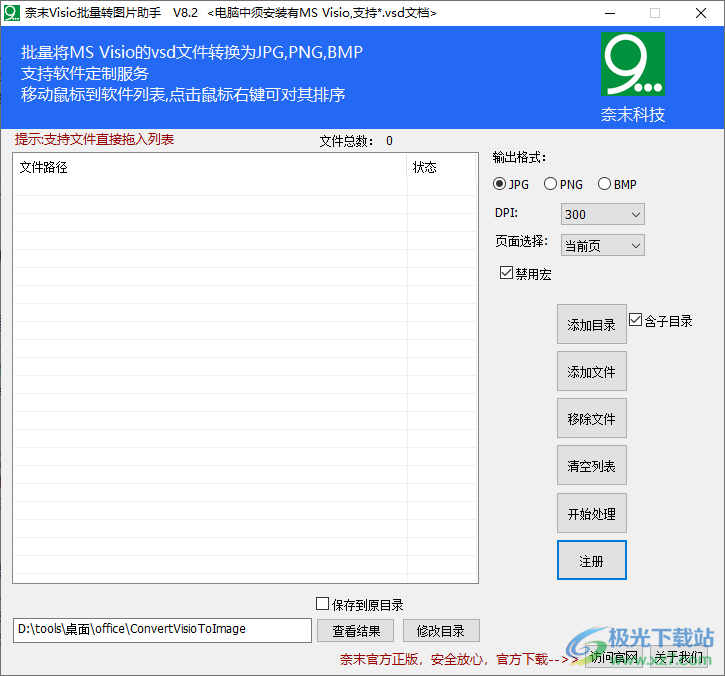Viewport: 725px width, 676px height.
Task: Click the app icon in the title bar
Action: coord(12,12)
